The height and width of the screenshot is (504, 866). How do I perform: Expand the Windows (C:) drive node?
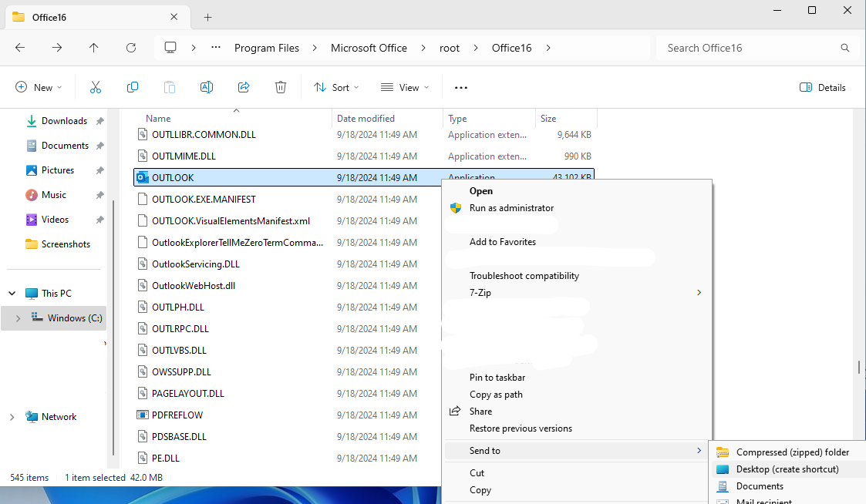pyautogui.click(x=18, y=318)
